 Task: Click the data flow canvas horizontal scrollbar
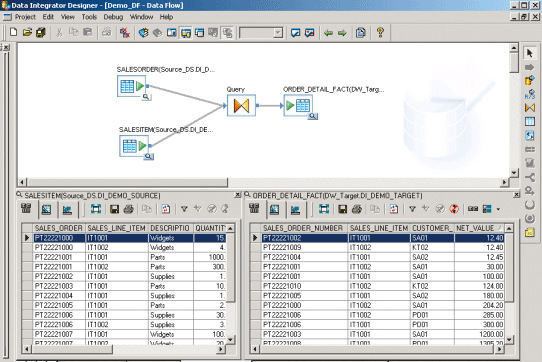[x=263, y=182]
